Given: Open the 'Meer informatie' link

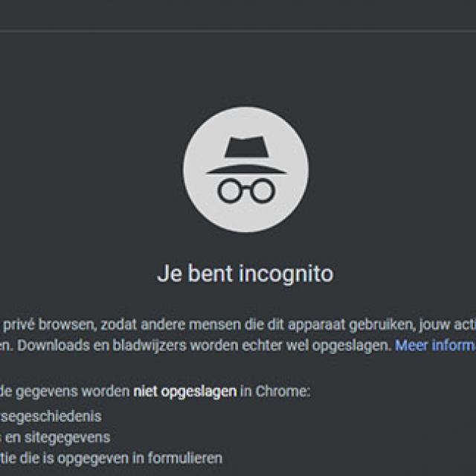Looking at the screenshot, I should 435,345.
